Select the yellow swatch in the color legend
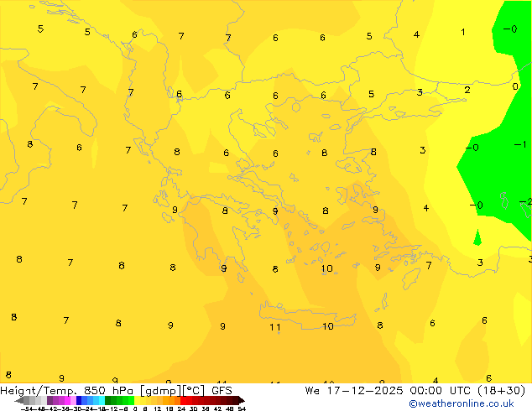This screenshot has height=411, width=532. pyautogui.click(x=137, y=400)
